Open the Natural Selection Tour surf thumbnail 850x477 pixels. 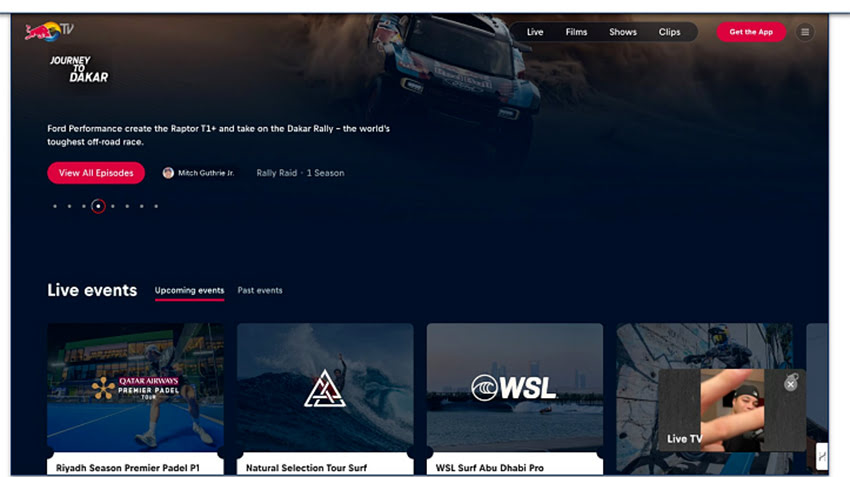(x=325, y=387)
